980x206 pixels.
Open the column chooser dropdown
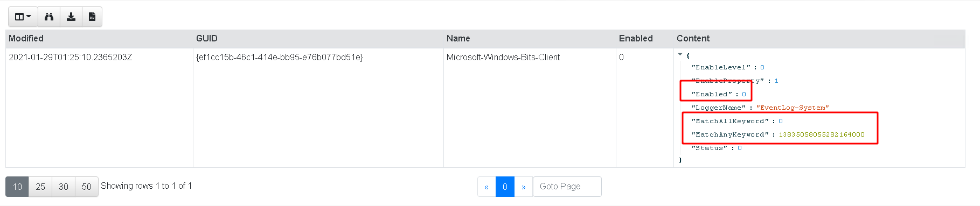[23, 17]
